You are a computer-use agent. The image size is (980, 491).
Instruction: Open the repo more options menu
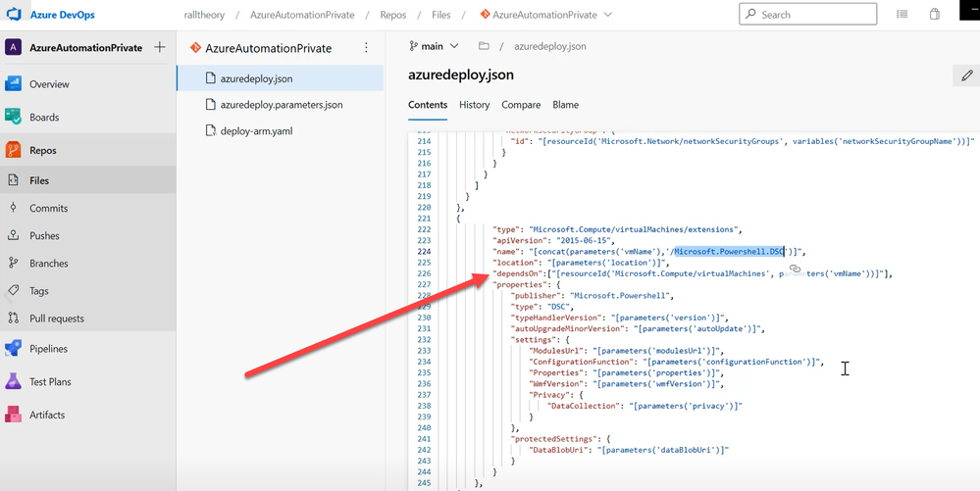366,48
